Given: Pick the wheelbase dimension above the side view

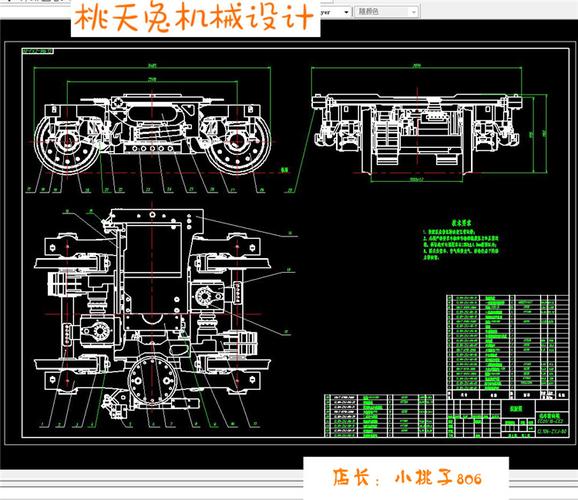Looking at the screenshot, I should (152, 79).
